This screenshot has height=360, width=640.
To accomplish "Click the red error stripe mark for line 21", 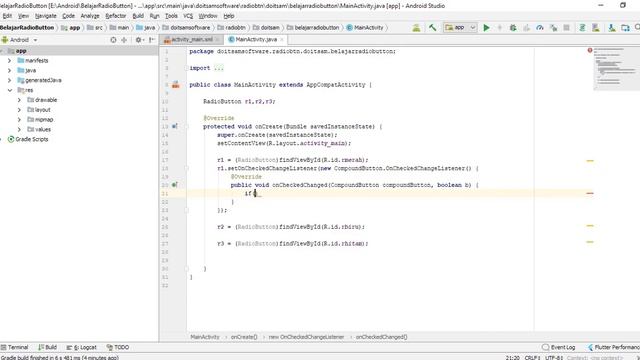I will coord(590,193).
